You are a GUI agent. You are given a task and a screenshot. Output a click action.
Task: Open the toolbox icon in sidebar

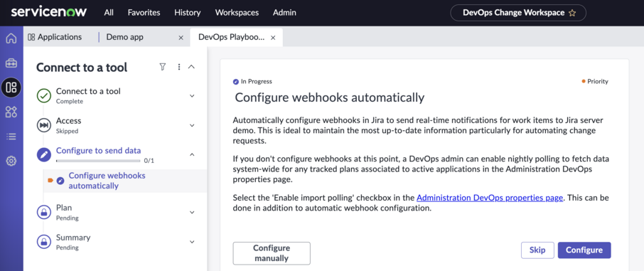[x=11, y=63]
